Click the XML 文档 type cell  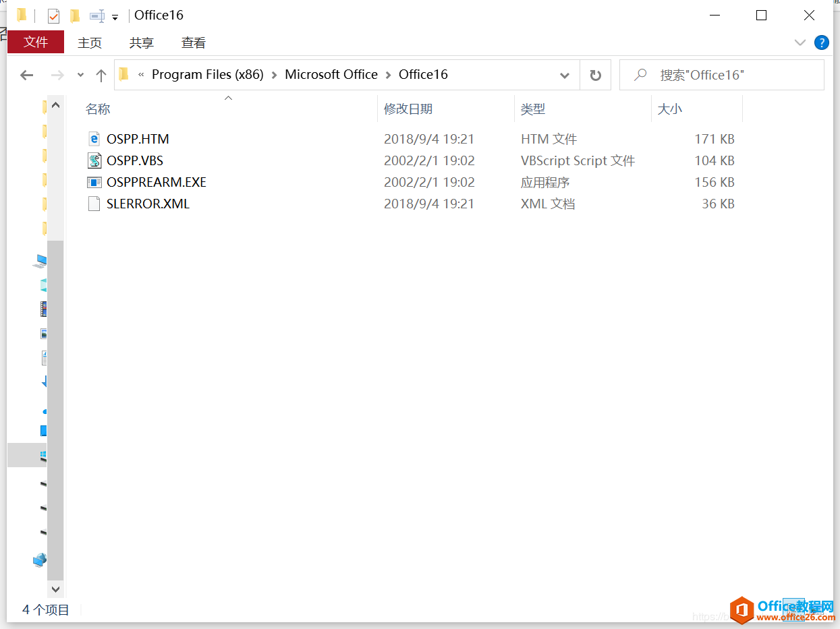click(x=548, y=204)
